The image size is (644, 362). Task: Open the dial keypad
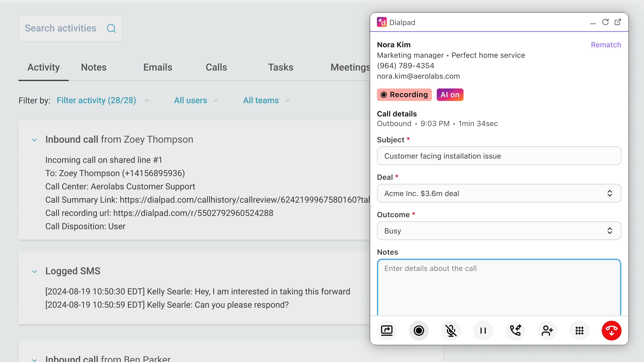[579, 330]
